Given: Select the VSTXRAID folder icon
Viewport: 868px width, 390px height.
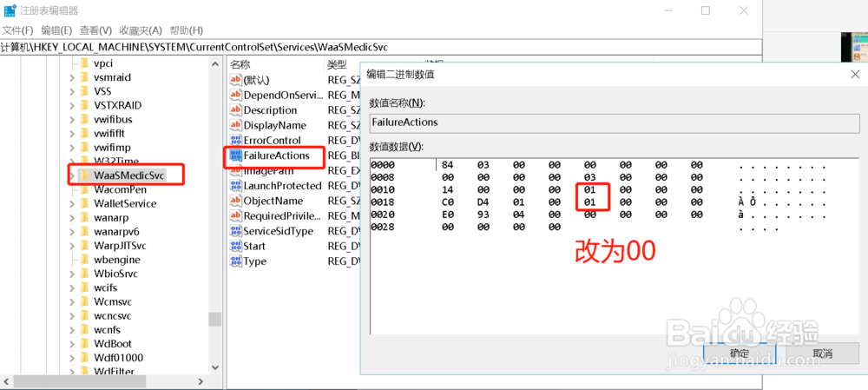Looking at the screenshot, I should point(85,105).
